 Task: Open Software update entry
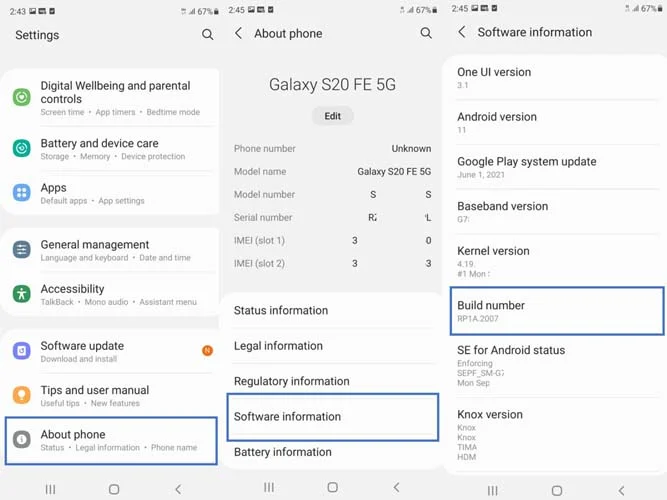(x=111, y=351)
